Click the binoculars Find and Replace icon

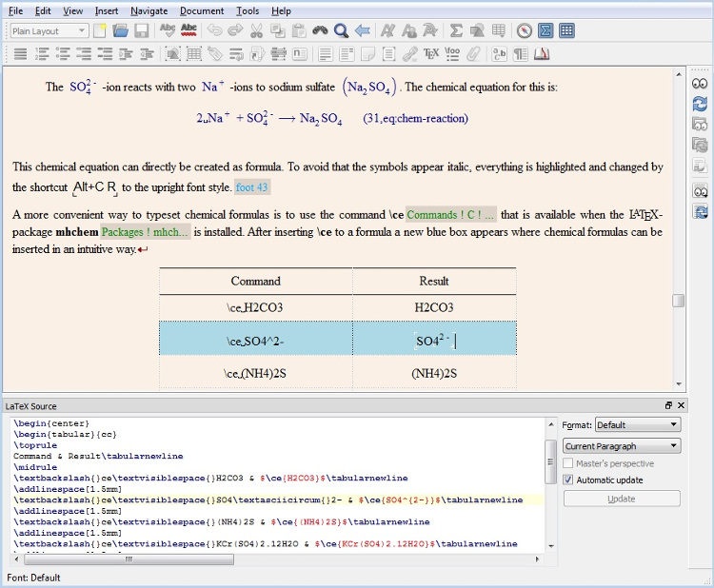coord(321,31)
